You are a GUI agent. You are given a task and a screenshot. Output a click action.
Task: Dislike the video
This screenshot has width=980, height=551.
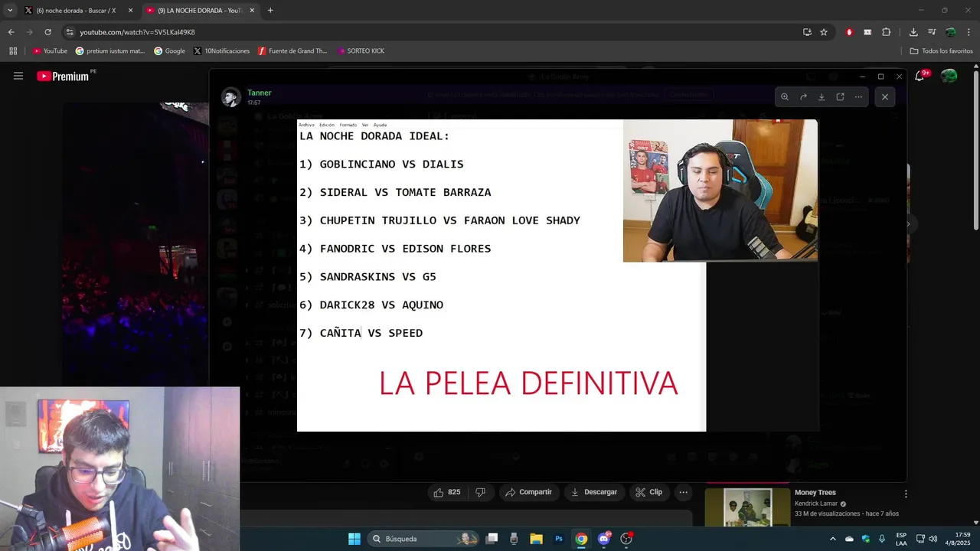[x=481, y=492]
